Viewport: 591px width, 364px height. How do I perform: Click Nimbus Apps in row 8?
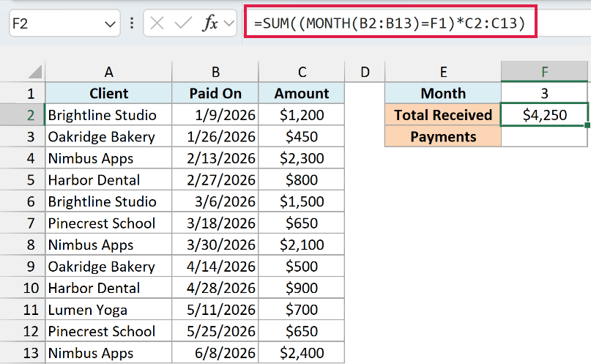(x=108, y=245)
